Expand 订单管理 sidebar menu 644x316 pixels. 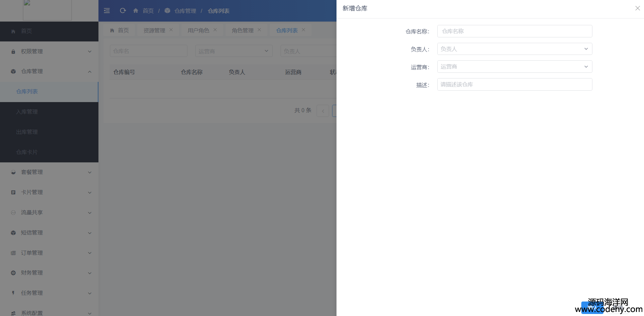[49, 253]
